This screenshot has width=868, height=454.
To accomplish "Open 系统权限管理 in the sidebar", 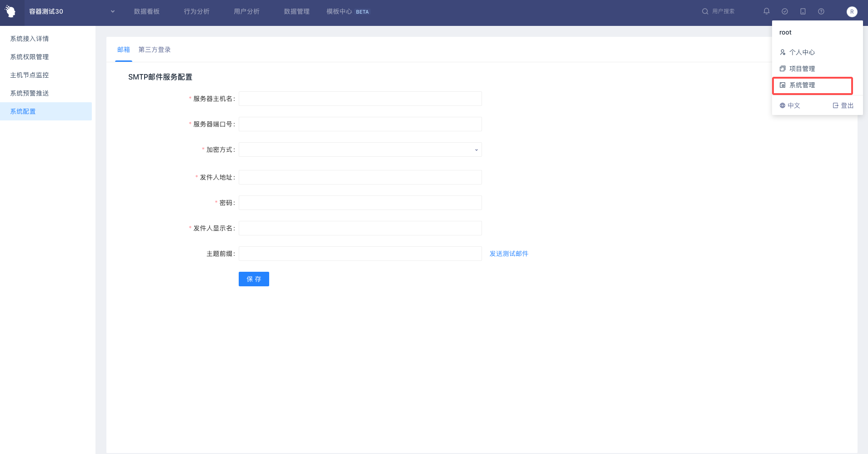I will 30,57.
